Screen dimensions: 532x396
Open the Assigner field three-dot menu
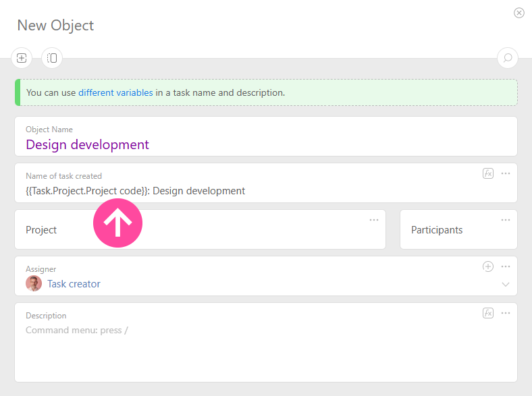tap(506, 266)
